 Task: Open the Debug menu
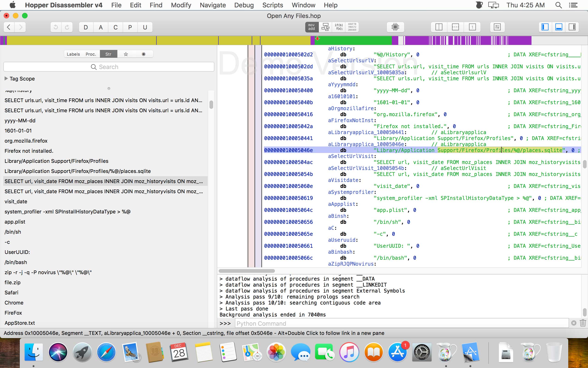(x=244, y=5)
